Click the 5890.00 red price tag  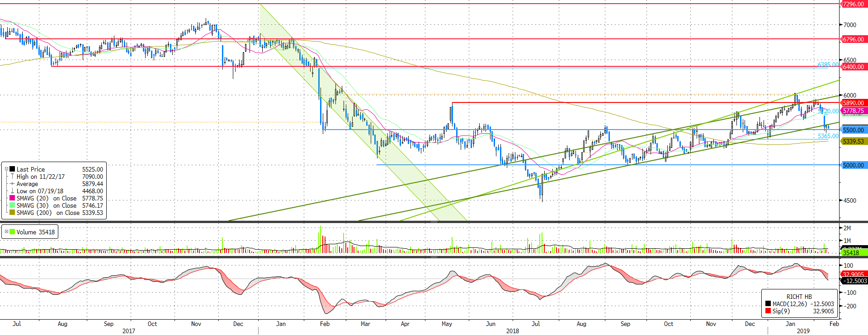pyautogui.click(x=854, y=103)
